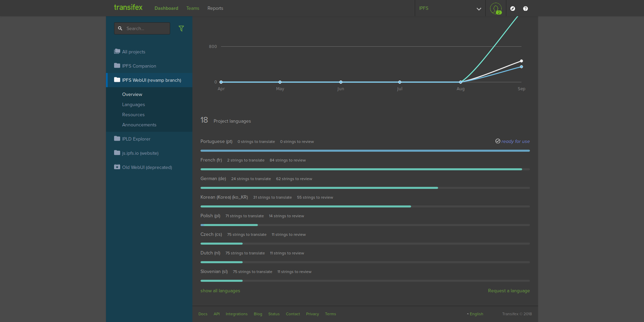Screen dimensions: 644x322
Task: Click the May data point on chart
Action: pos(280,82)
